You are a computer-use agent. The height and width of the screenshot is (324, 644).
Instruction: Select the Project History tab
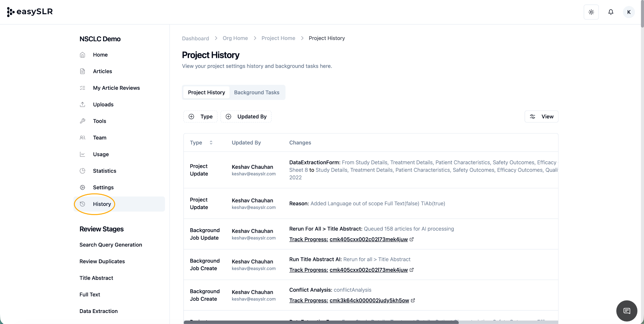[x=206, y=93]
